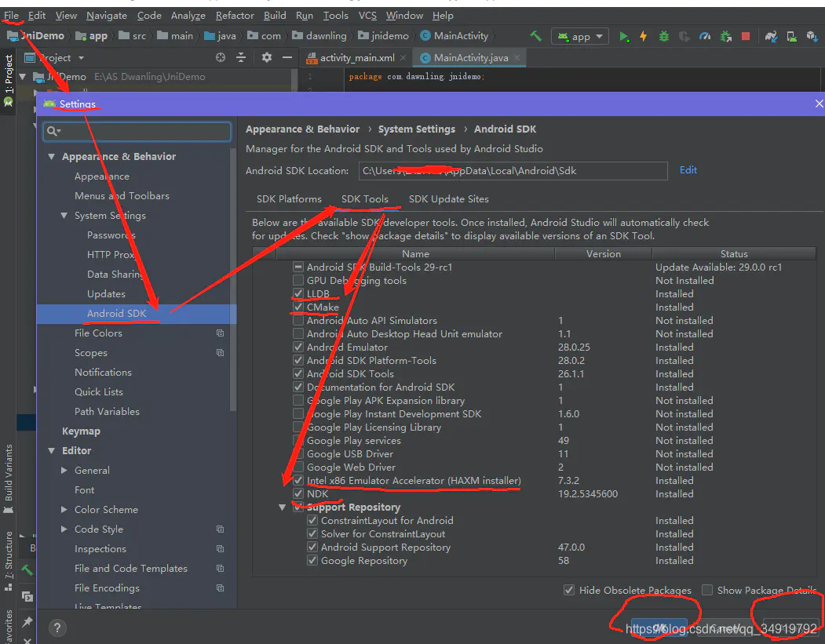Screen dimensions: 825x644
Task: Switch to the activity_main.xml editor tab
Action: click(x=356, y=58)
